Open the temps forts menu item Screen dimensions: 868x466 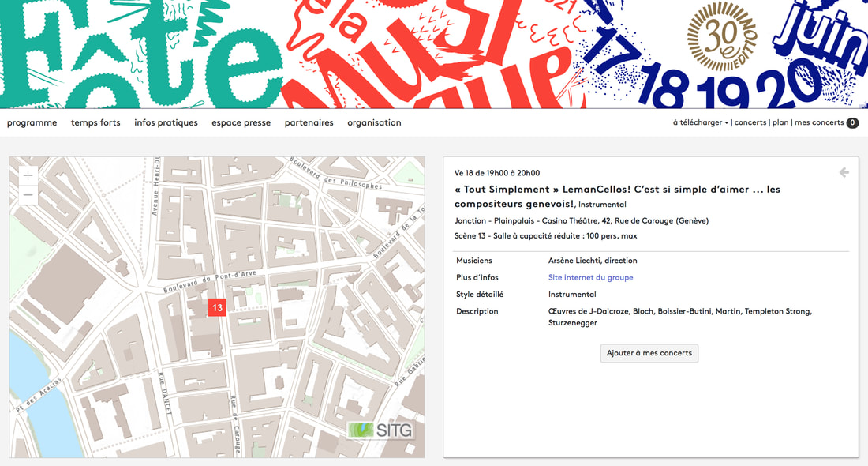[95, 123]
